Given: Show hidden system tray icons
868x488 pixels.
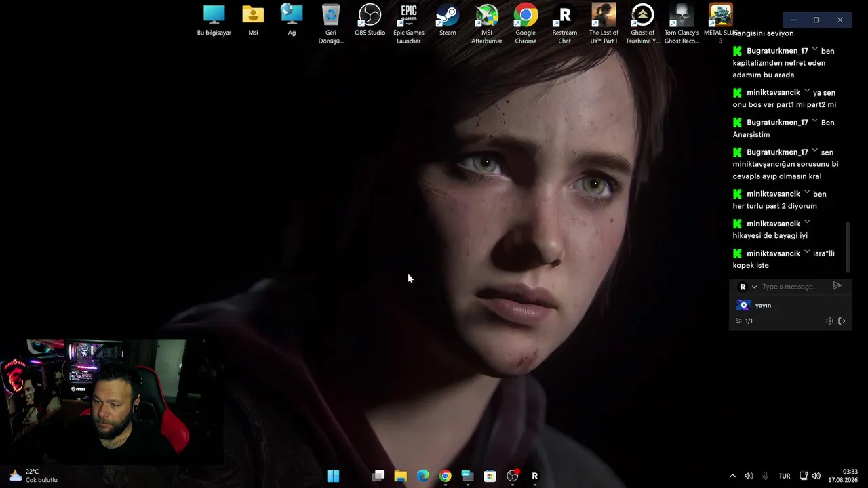Looking at the screenshot, I should pos(732,476).
